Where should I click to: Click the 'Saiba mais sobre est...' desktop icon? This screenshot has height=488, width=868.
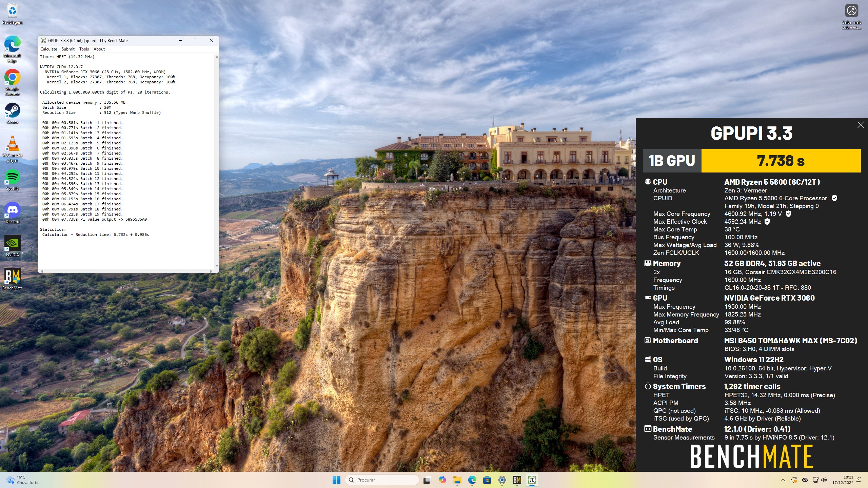pyautogui.click(x=851, y=17)
